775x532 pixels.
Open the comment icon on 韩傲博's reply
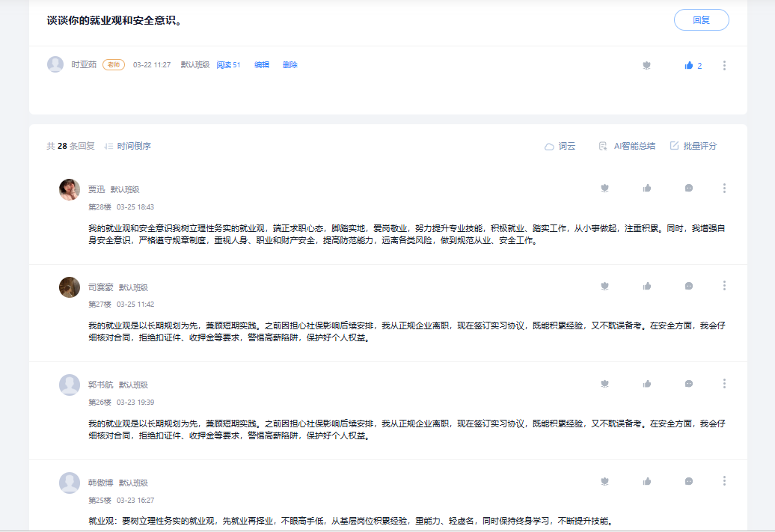(688, 481)
